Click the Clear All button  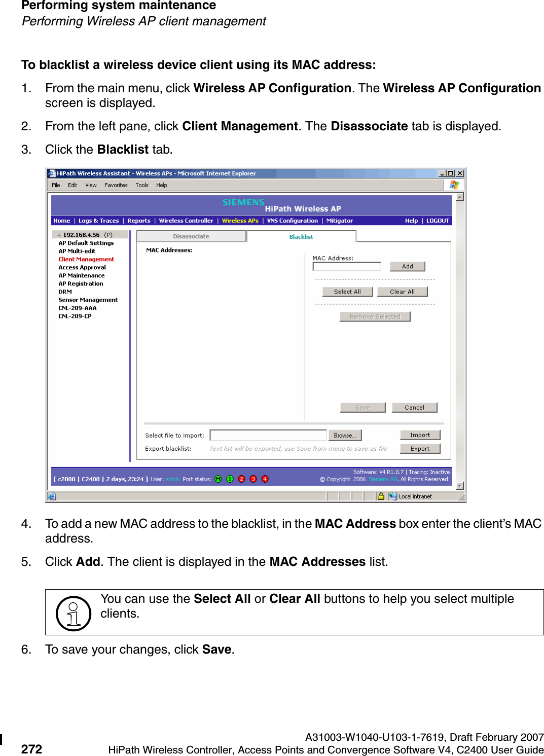(x=402, y=291)
